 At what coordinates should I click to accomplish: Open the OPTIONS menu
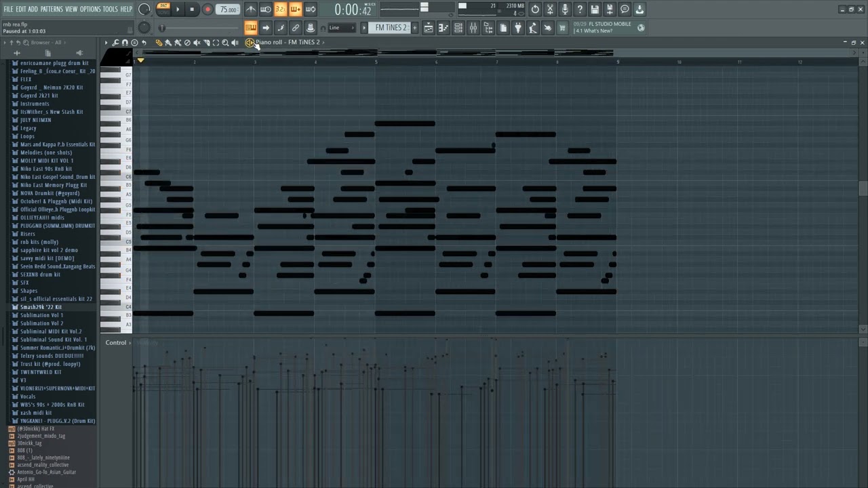pyautogui.click(x=90, y=9)
